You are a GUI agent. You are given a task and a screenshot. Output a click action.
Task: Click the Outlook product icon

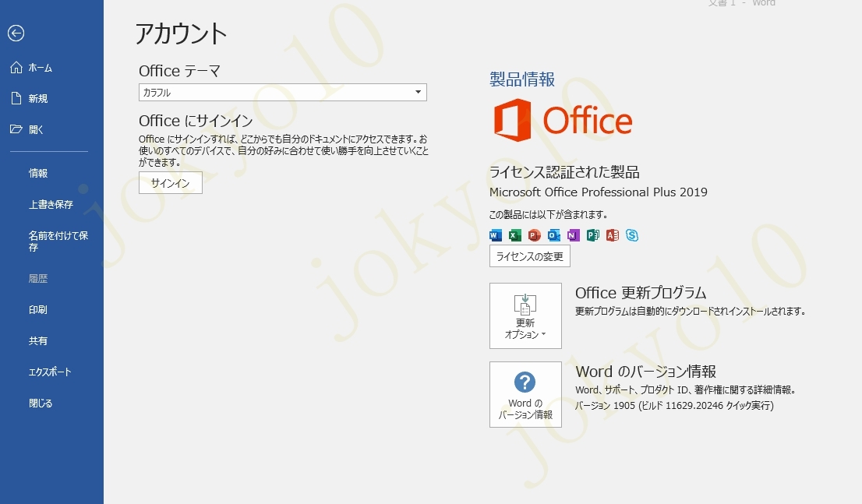pyautogui.click(x=553, y=235)
